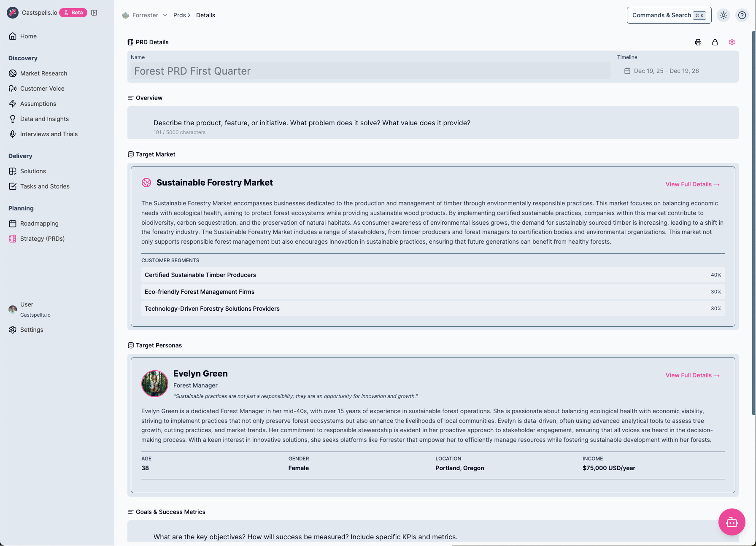Go to Tasks and Stories
Screen dimensions: 756x546
45,186
